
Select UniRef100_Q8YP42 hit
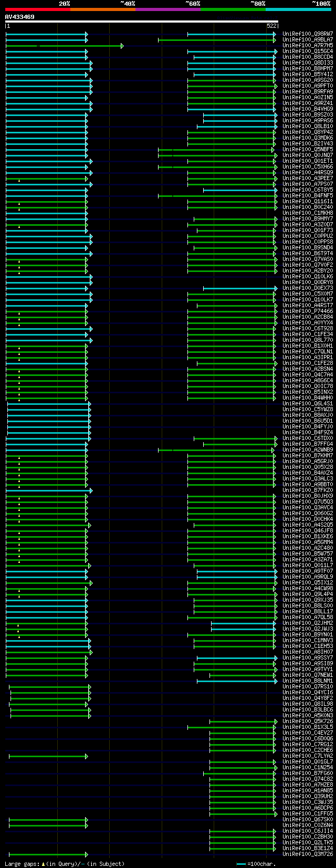coord(308,132)
